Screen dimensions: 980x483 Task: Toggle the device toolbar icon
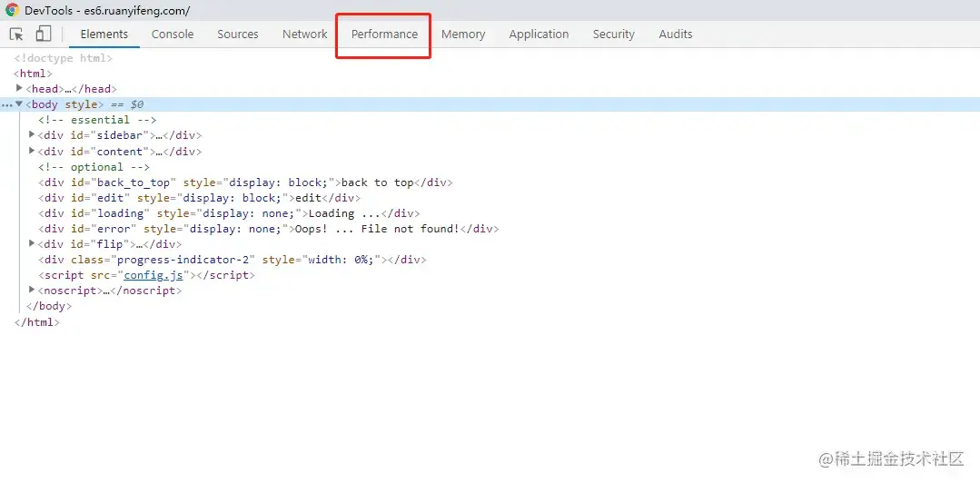click(x=43, y=34)
